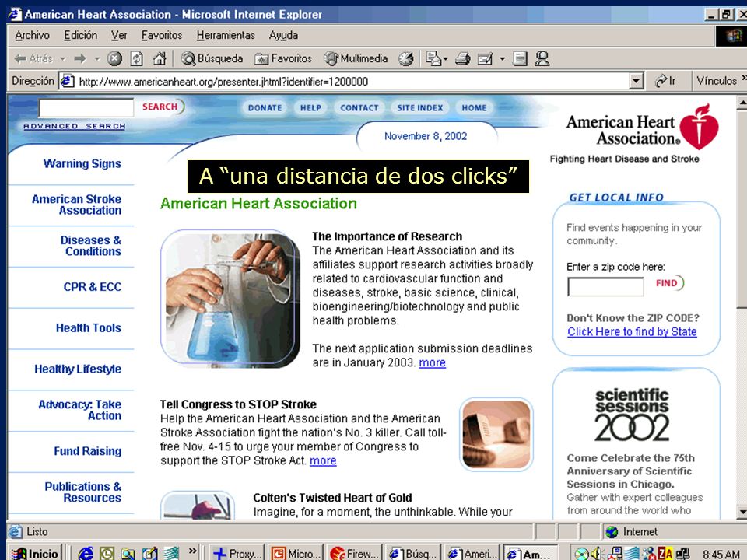
Task: Open the American Stroke Association sidebar link
Action: click(77, 205)
